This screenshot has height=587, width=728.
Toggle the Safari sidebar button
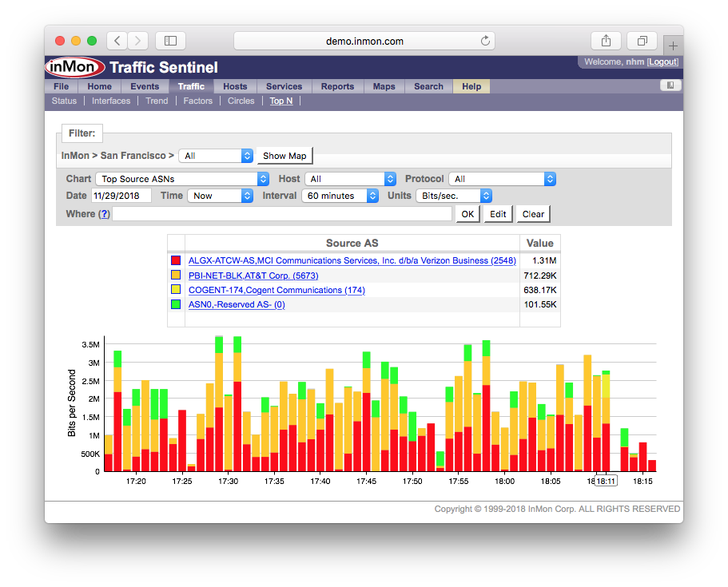coord(170,41)
